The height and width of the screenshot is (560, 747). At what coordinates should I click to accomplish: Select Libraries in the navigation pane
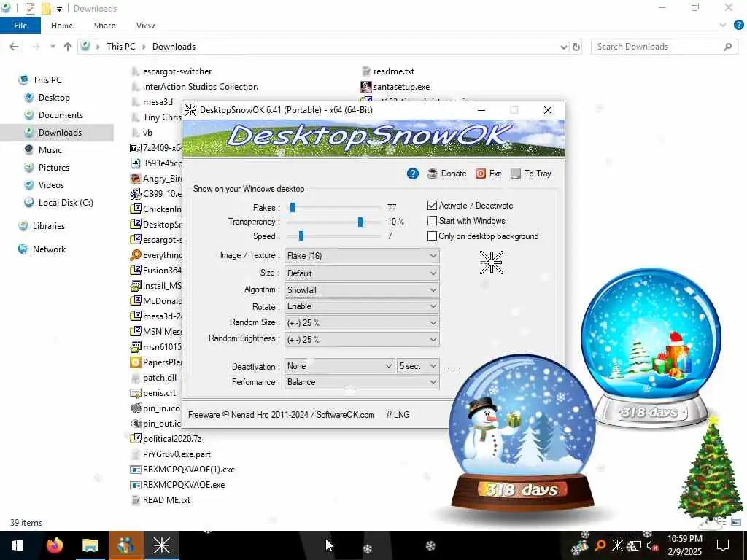pos(48,226)
